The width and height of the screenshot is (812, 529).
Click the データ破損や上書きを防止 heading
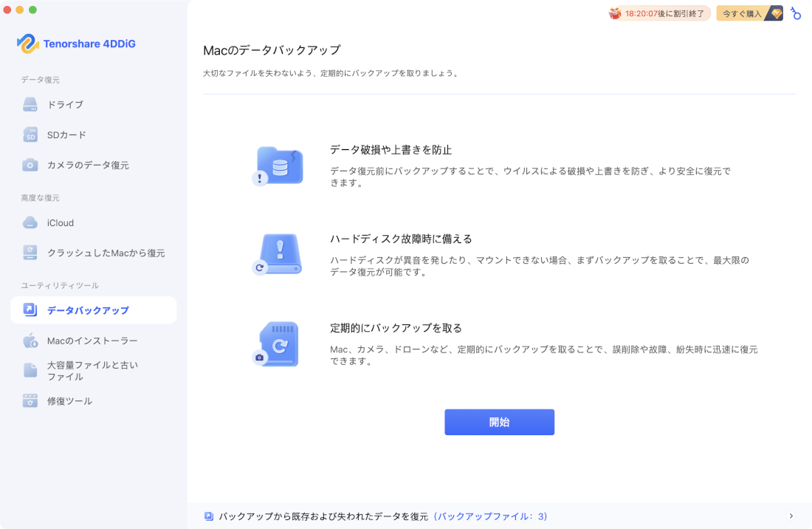click(391, 150)
